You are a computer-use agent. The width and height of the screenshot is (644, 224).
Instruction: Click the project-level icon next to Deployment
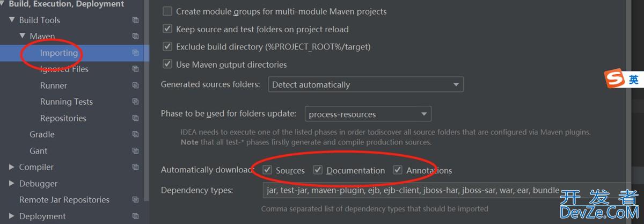point(135,216)
